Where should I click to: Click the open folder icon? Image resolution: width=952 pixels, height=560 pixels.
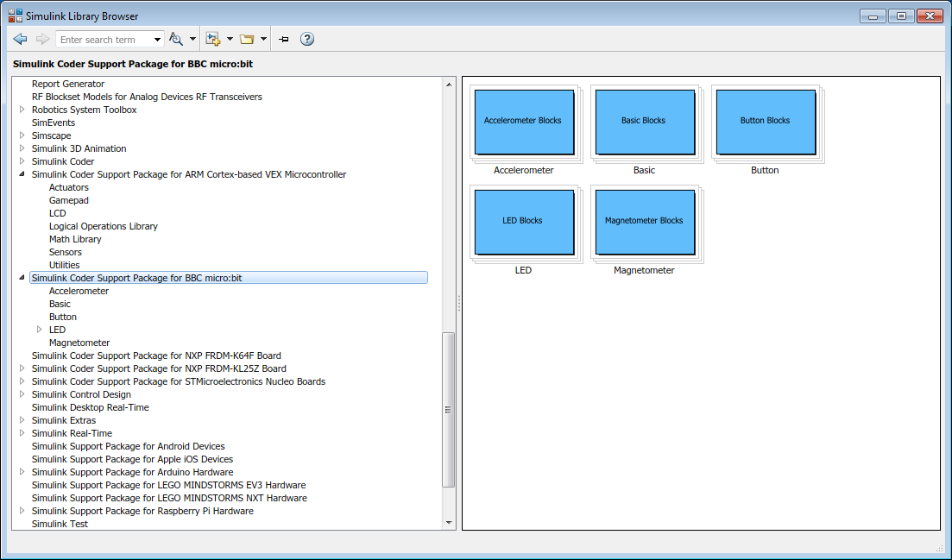tap(247, 39)
